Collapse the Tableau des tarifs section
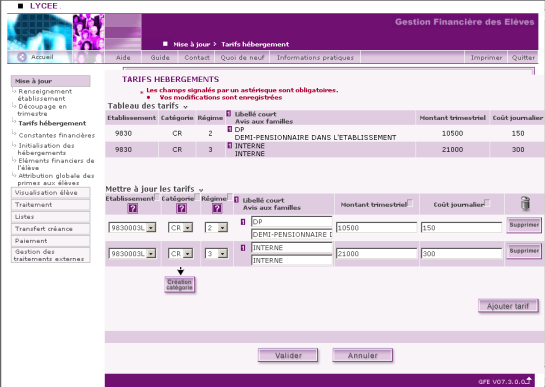Screen dimensions: 545x387 coord(185,107)
